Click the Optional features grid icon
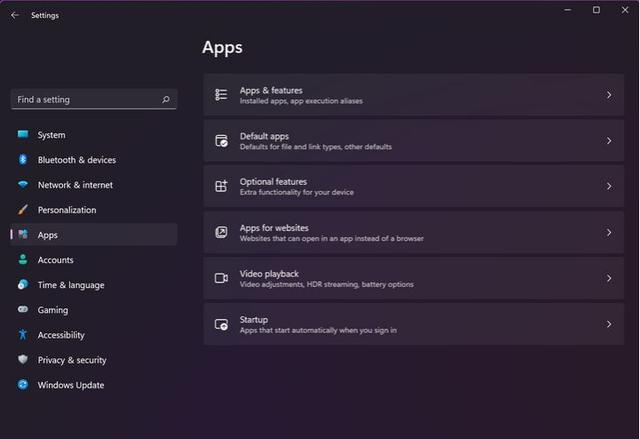 tap(221, 186)
